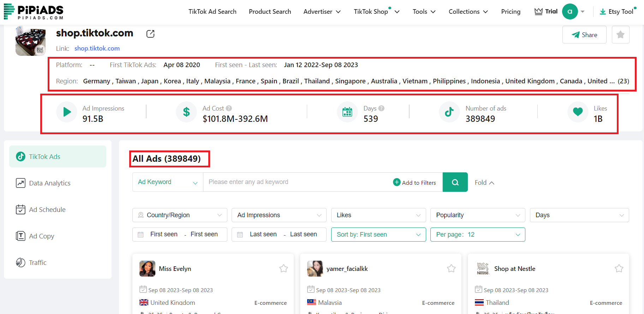Expand the TikTok Shop menu
This screenshot has height=314, width=644.
coord(376,12)
